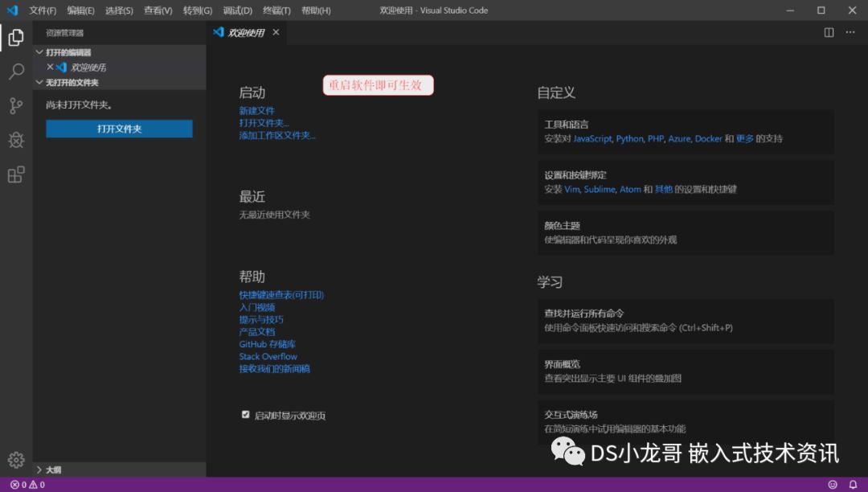
Task: Click the Python language link
Action: click(630, 139)
